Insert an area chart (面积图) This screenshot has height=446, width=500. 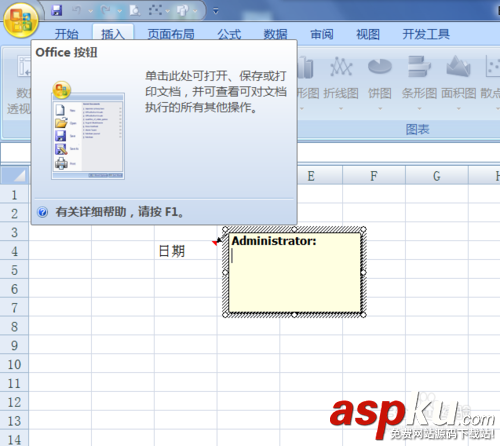coord(459,82)
